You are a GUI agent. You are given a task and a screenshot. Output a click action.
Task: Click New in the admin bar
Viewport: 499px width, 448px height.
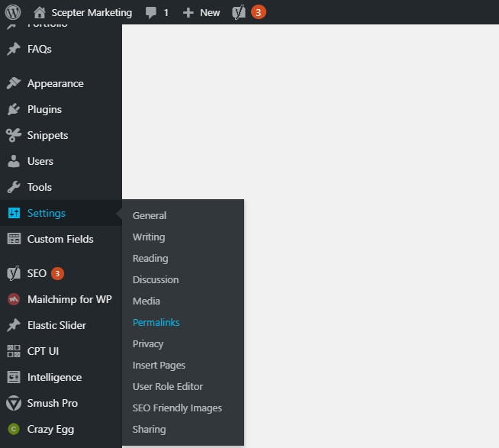coord(210,13)
